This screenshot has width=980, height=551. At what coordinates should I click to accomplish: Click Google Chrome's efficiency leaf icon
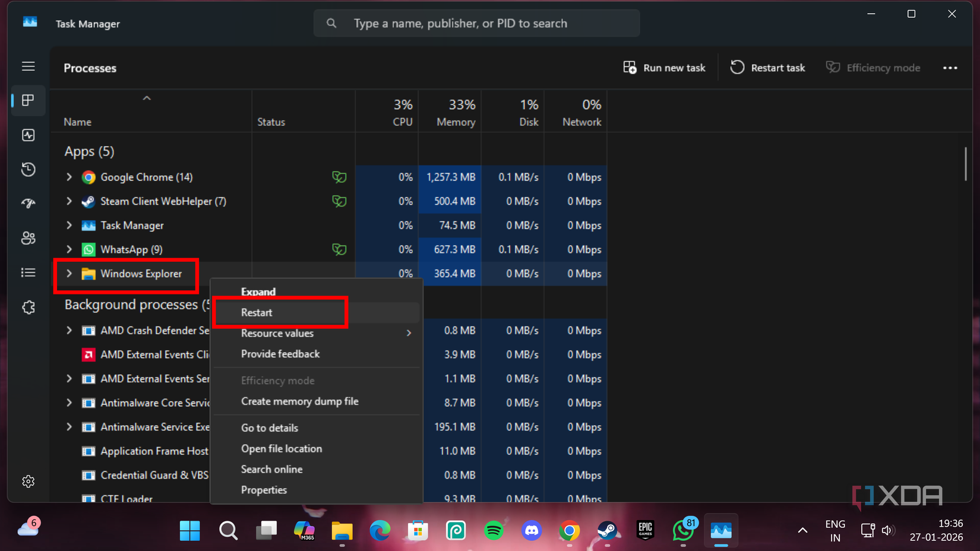coord(339,177)
